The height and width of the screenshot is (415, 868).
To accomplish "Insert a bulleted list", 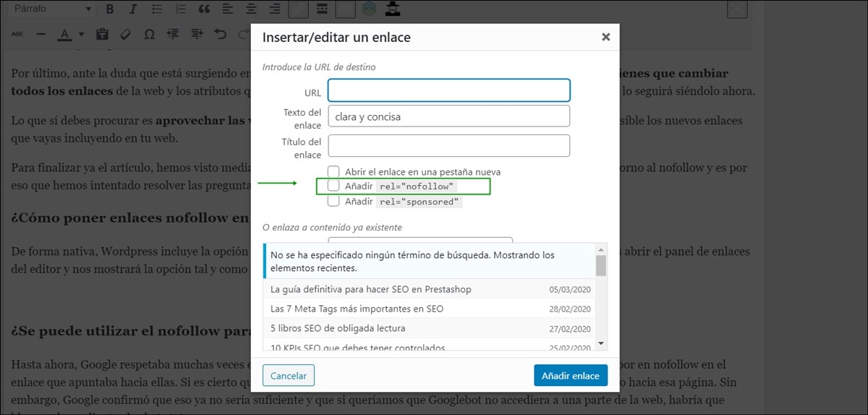I will (x=157, y=9).
